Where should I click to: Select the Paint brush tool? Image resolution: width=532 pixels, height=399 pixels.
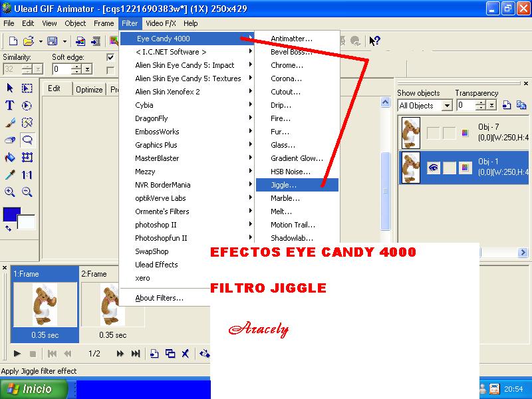pos(10,122)
